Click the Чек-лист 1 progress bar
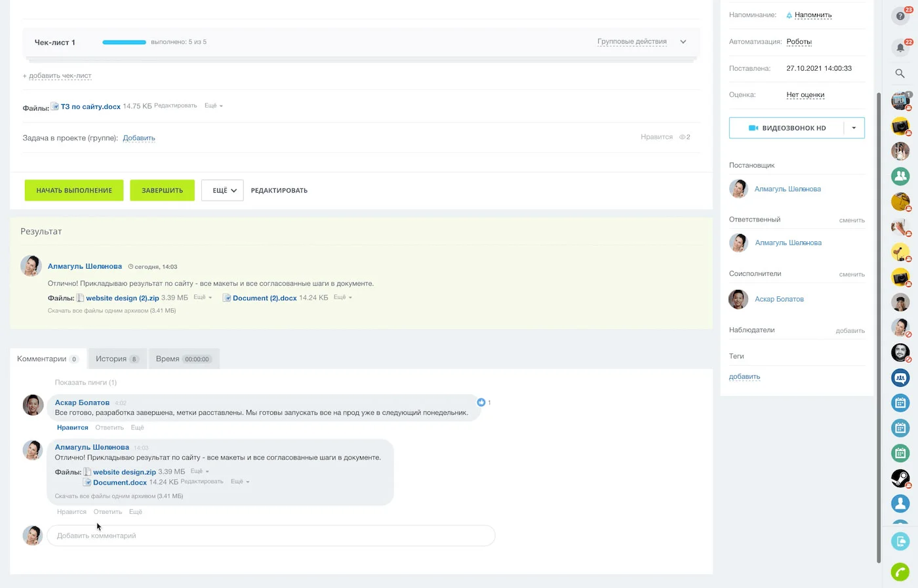The image size is (918, 588). click(x=124, y=42)
